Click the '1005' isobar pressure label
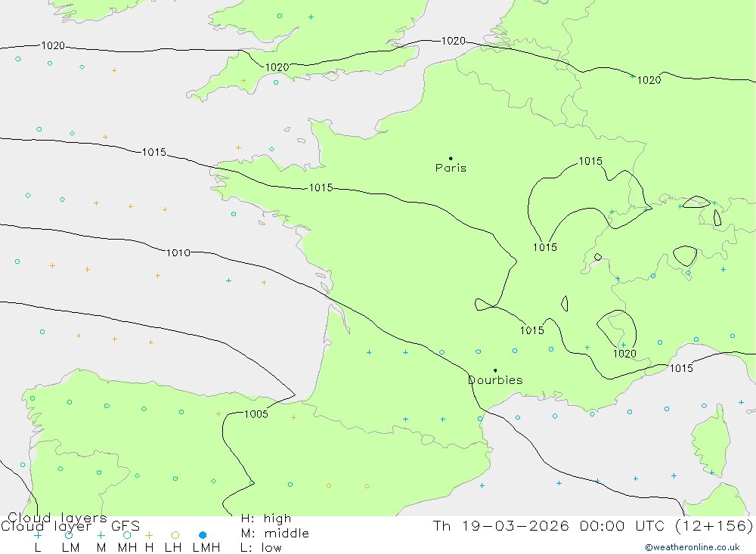Viewport: 756px width, 554px height. pyautogui.click(x=256, y=414)
